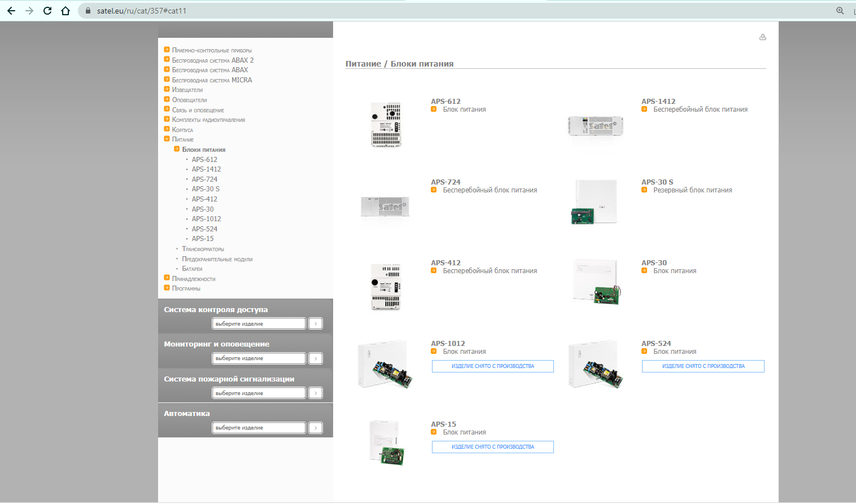The height and width of the screenshot is (504, 856).
Task: Click APS-612 product image
Action: point(386,125)
